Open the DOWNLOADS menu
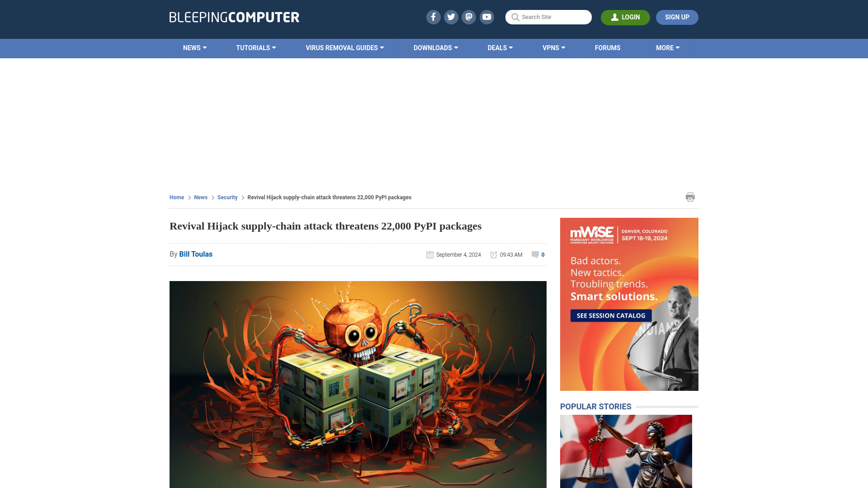Viewport: 868px width, 488px height. tap(436, 47)
